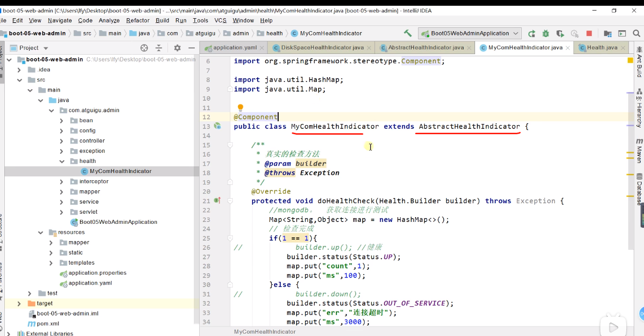Stop the running application with the red square
Screen dimensions: 644x336
(589, 34)
